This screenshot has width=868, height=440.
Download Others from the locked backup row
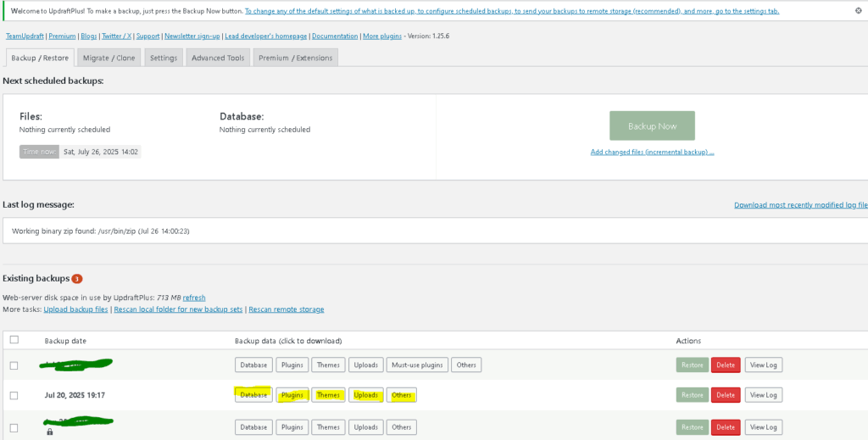[x=401, y=427]
